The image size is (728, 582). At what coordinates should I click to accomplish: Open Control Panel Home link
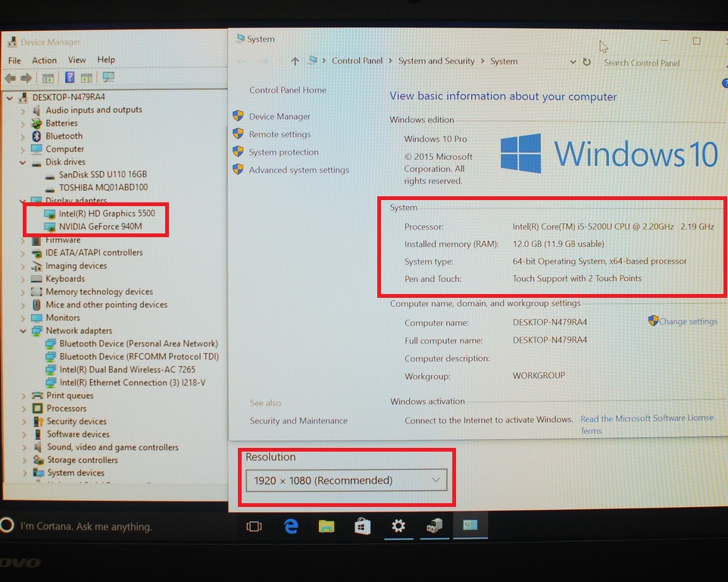tap(288, 90)
